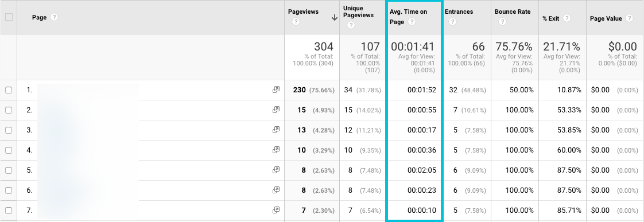The image size is (644, 222).
Task: Click the Pageviews sort-descending arrow
Action: (x=334, y=17)
